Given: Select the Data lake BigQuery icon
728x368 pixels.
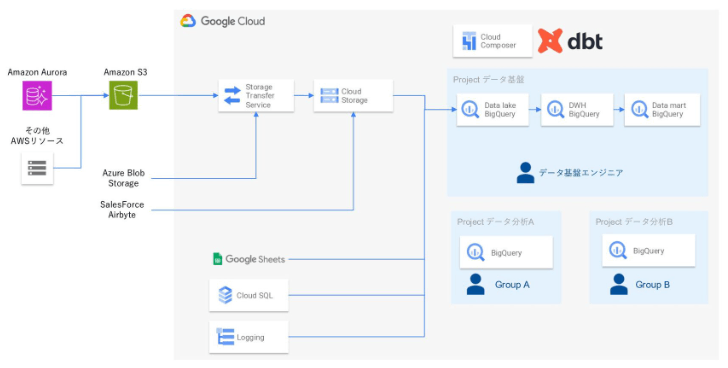Looking at the screenshot, I should coord(470,110).
